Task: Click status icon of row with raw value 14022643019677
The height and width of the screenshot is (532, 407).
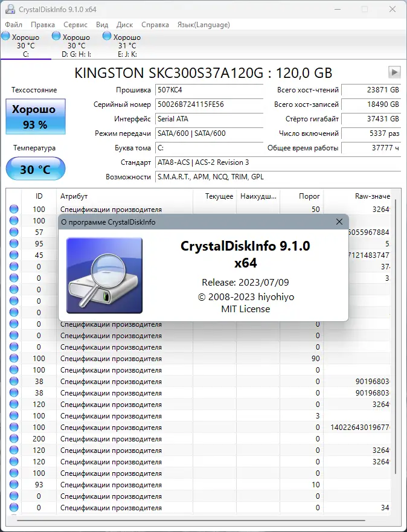Action: tap(14, 427)
